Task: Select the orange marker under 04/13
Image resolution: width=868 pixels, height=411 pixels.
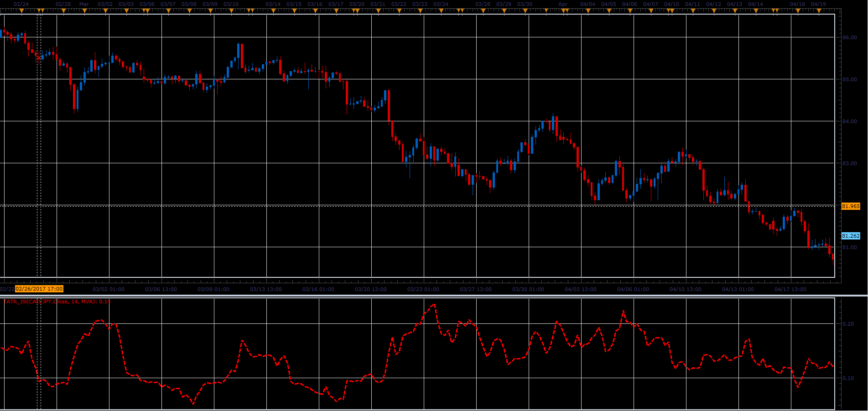Action: click(735, 10)
